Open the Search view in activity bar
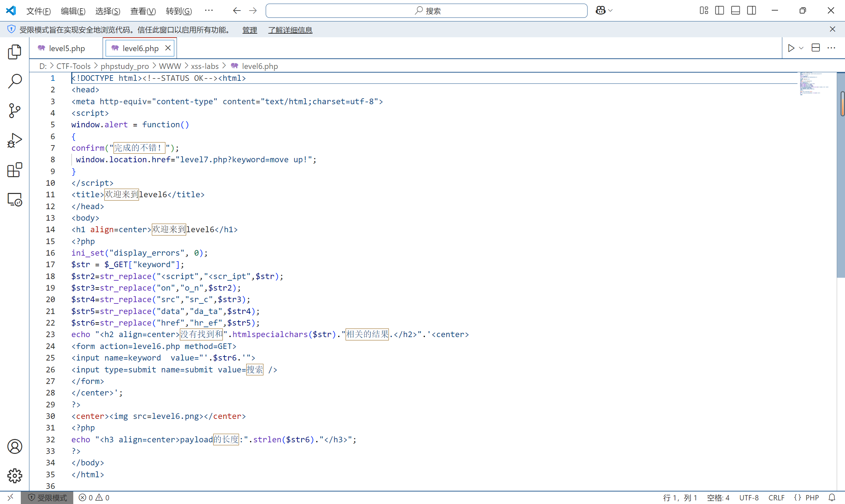The width and height of the screenshot is (845, 504). tap(15, 81)
